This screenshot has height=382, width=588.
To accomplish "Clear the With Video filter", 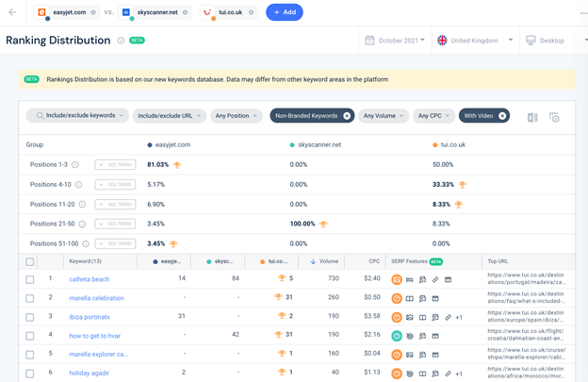I will [502, 116].
